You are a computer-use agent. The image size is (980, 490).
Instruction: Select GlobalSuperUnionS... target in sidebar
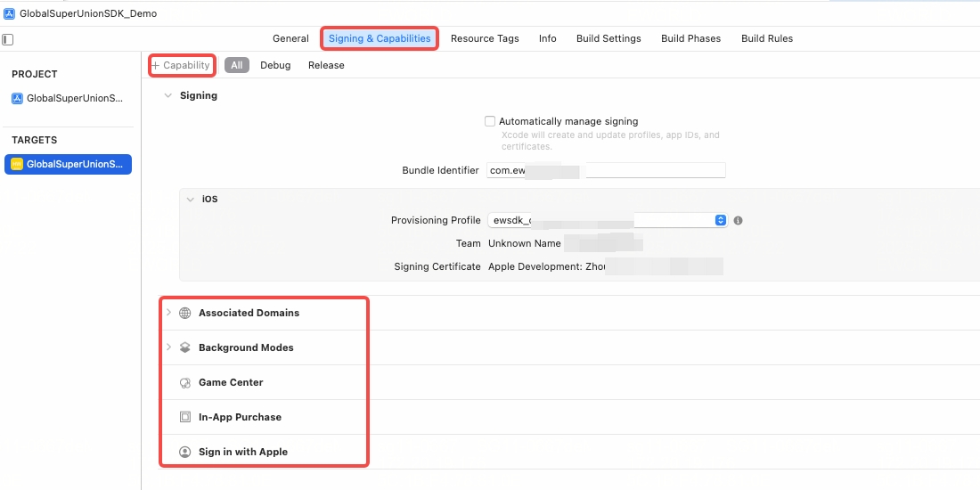[68, 165]
